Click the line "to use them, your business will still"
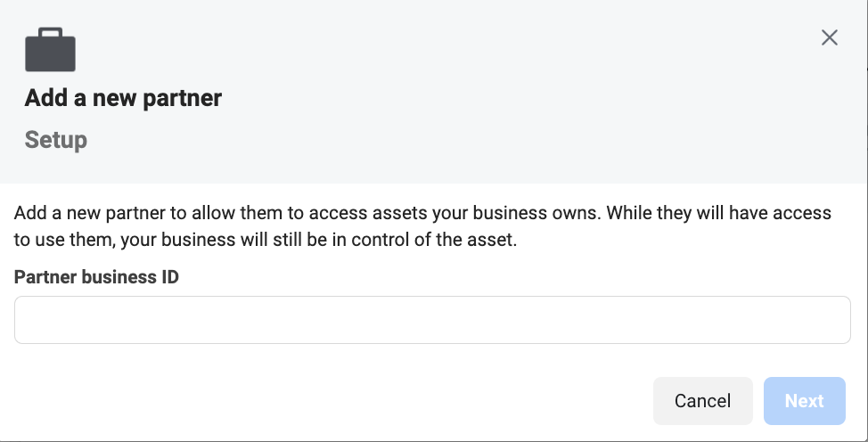This screenshot has width=868, height=442. [150, 240]
